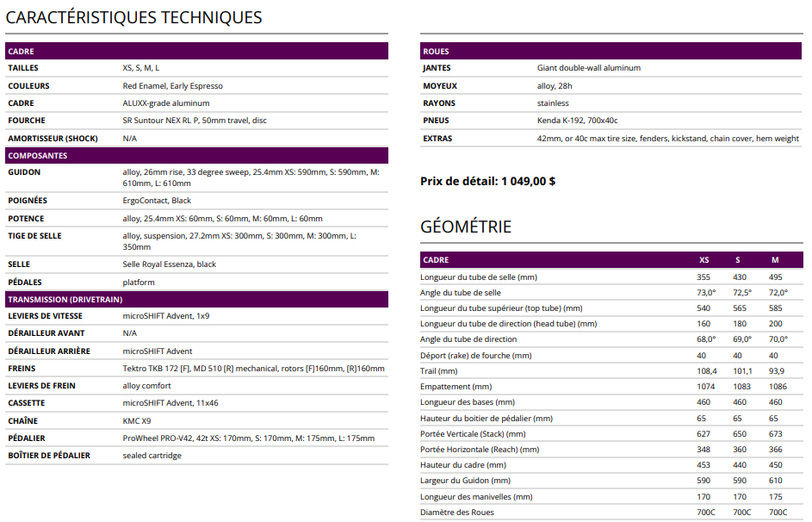Viewport: 812px width, 522px height.
Task: Select the Kenda K-192, 700x40c tire value
Action: point(577,121)
